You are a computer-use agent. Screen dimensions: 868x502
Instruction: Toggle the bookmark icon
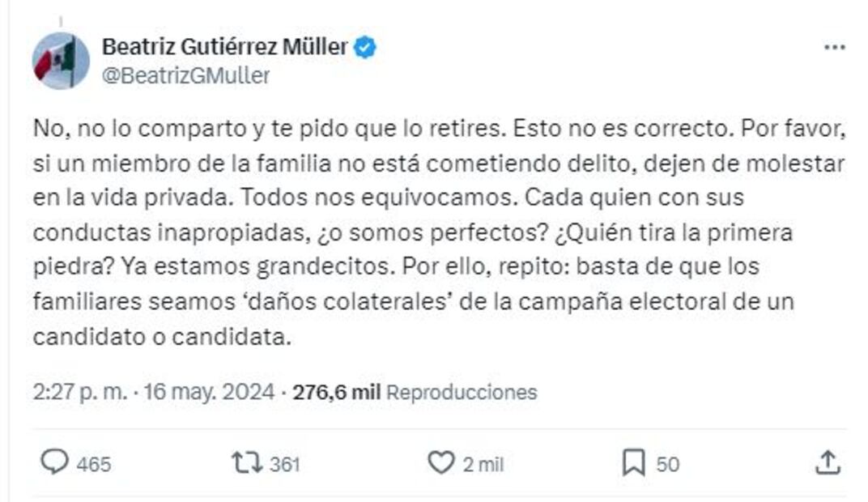[633, 463]
